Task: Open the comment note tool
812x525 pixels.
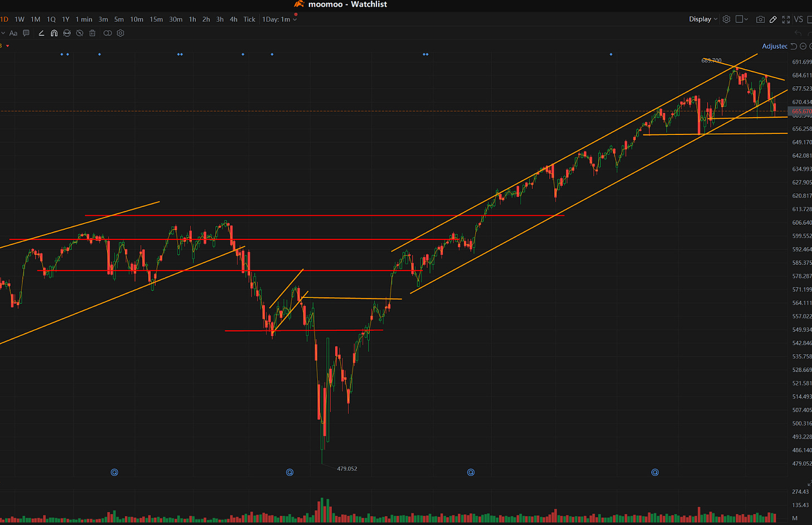Action: [26, 33]
